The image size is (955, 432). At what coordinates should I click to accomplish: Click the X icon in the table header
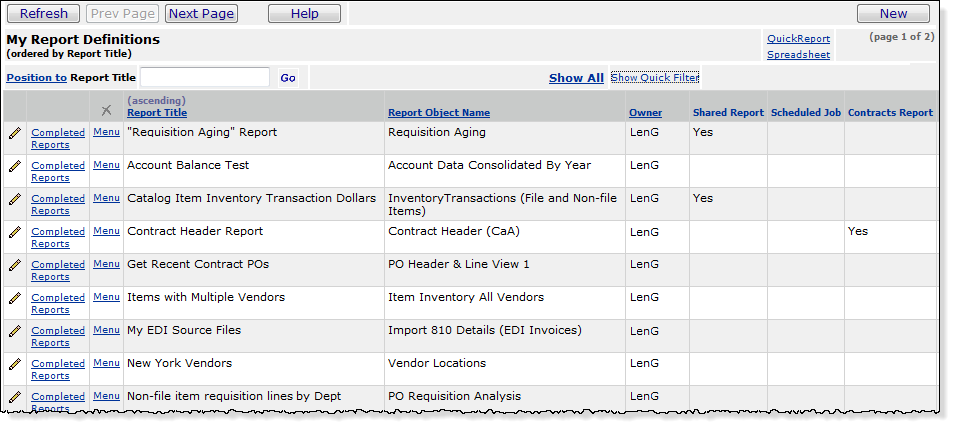point(107,110)
